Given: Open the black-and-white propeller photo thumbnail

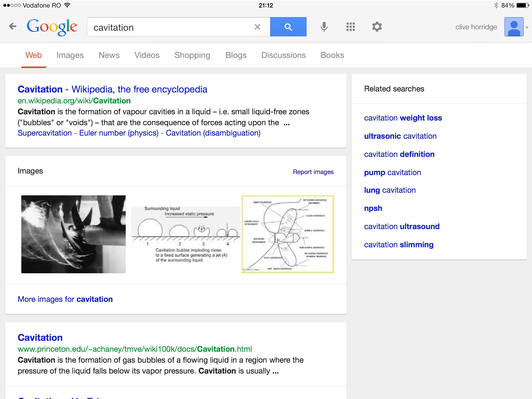Looking at the screenshot, I should [x=74, y=234].
